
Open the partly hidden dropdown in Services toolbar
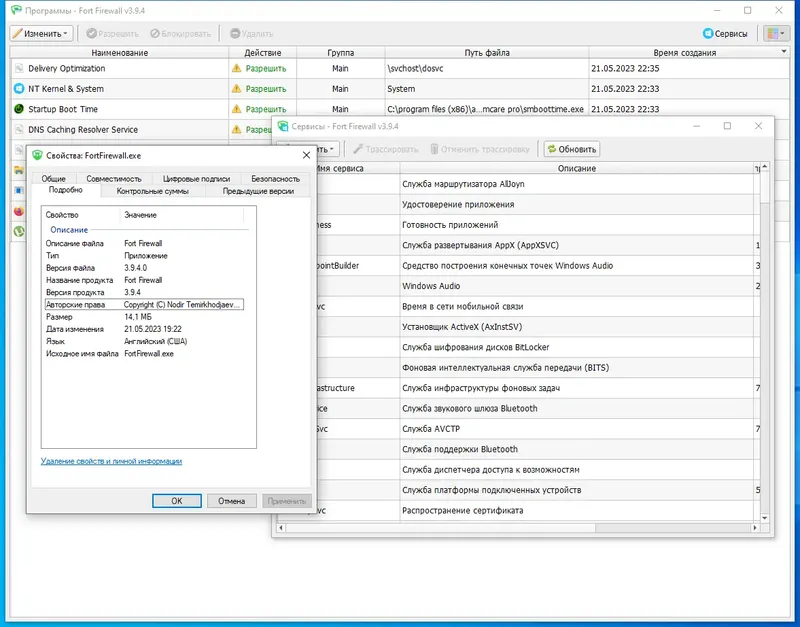[x=326, y=149]
